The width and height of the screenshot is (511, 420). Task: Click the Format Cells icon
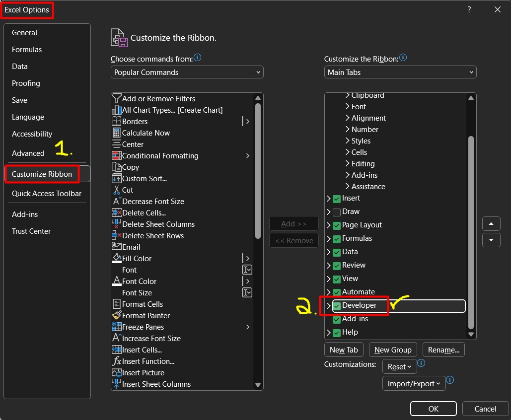(116, 304)
